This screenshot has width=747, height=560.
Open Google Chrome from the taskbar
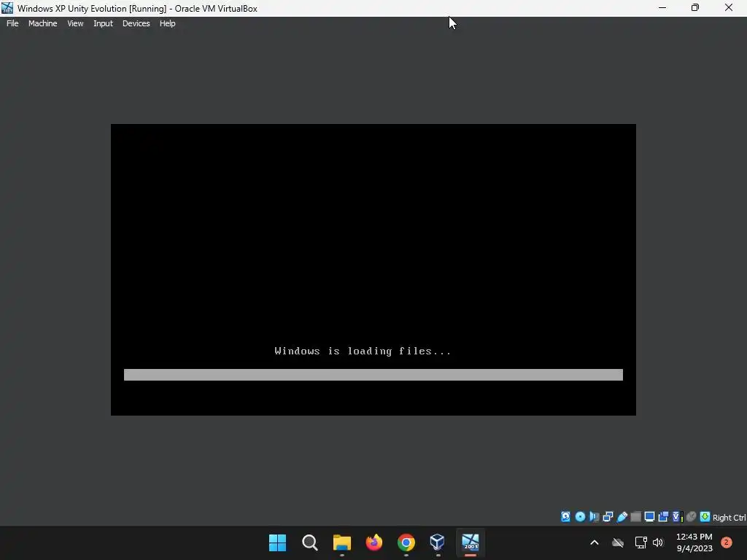(x=406, y=542)
